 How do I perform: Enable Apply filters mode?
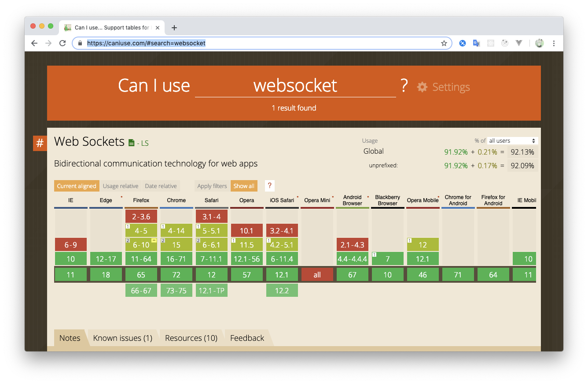[212, 185]
